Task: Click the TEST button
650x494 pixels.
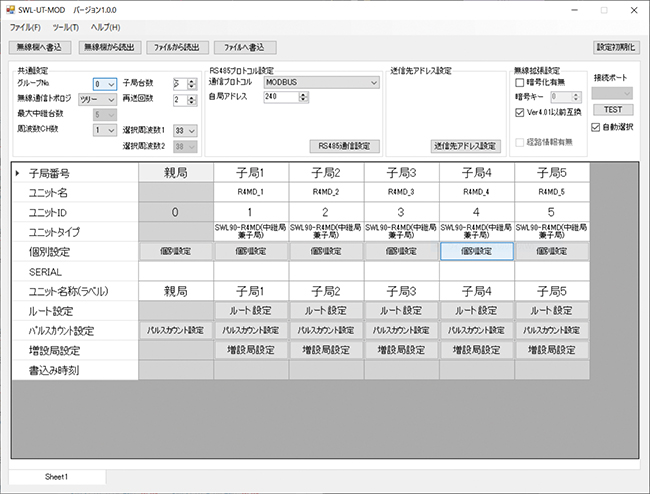Action: point(613,110)
